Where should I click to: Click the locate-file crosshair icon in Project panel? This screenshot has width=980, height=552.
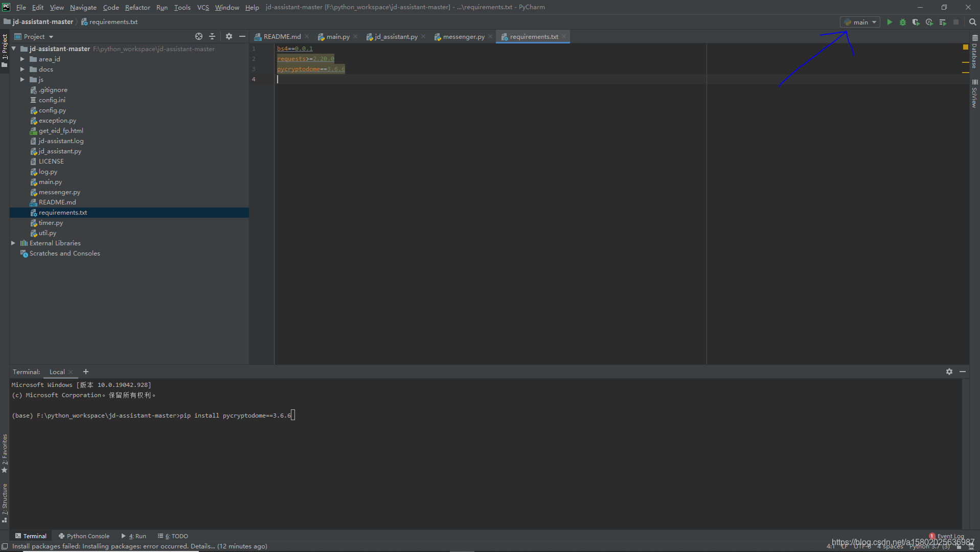199,36
